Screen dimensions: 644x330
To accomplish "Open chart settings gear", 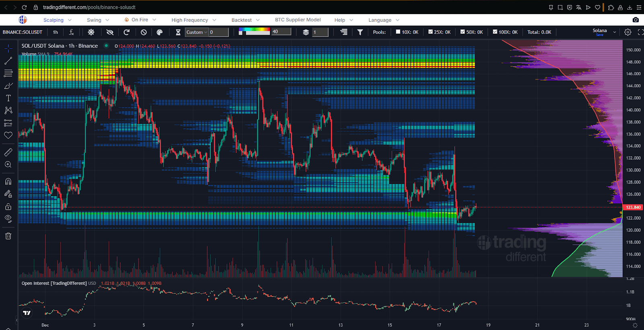I will click(627, 32).
